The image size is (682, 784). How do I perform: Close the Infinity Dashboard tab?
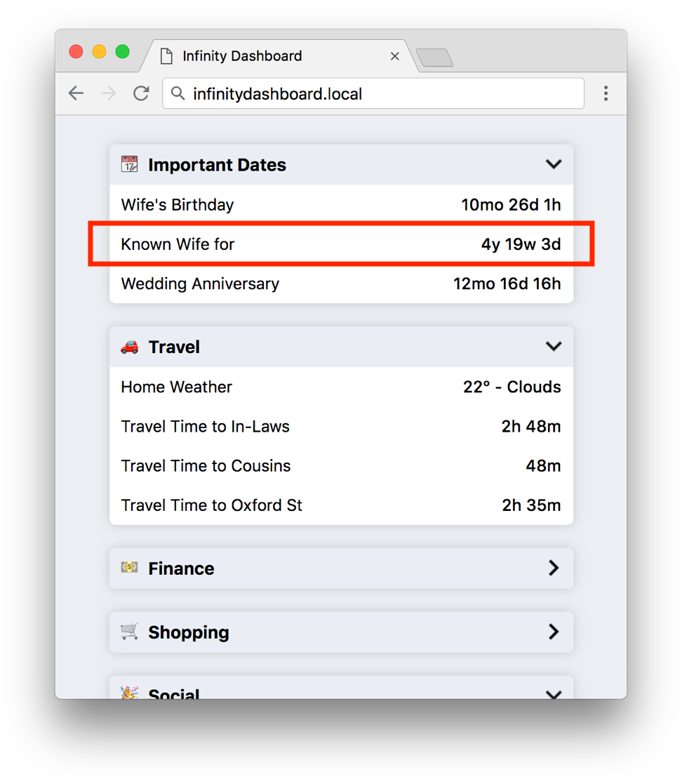395,56
